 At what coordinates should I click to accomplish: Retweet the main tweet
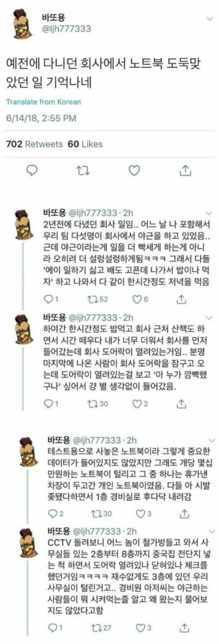point(83,170)
